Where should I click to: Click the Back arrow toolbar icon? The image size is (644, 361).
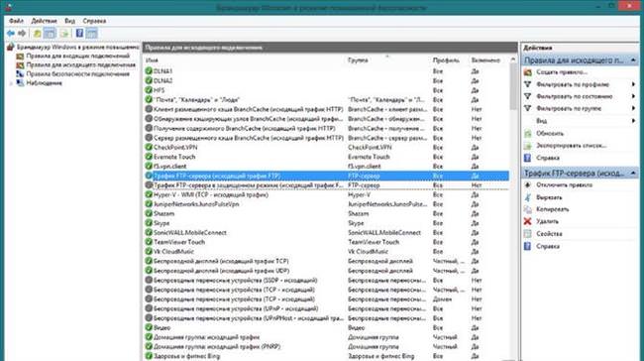coord(11,34)
